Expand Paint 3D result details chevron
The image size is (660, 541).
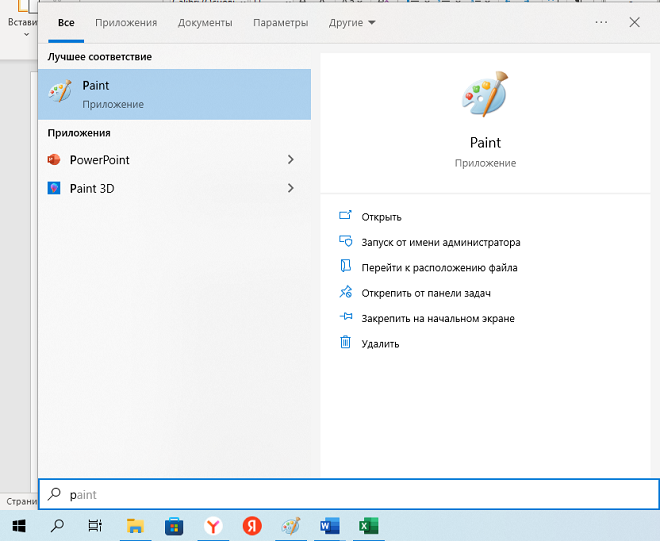291,188
